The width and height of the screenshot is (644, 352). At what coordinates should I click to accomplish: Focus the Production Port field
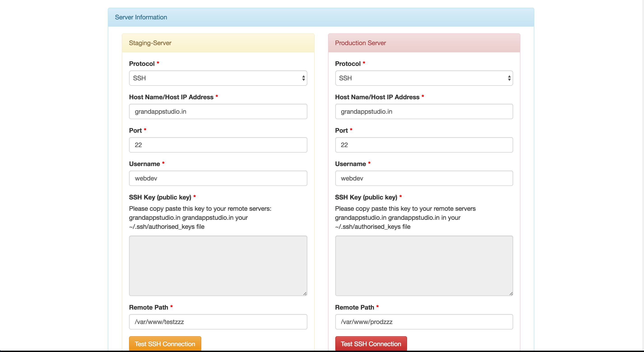[x=424, y=145]
